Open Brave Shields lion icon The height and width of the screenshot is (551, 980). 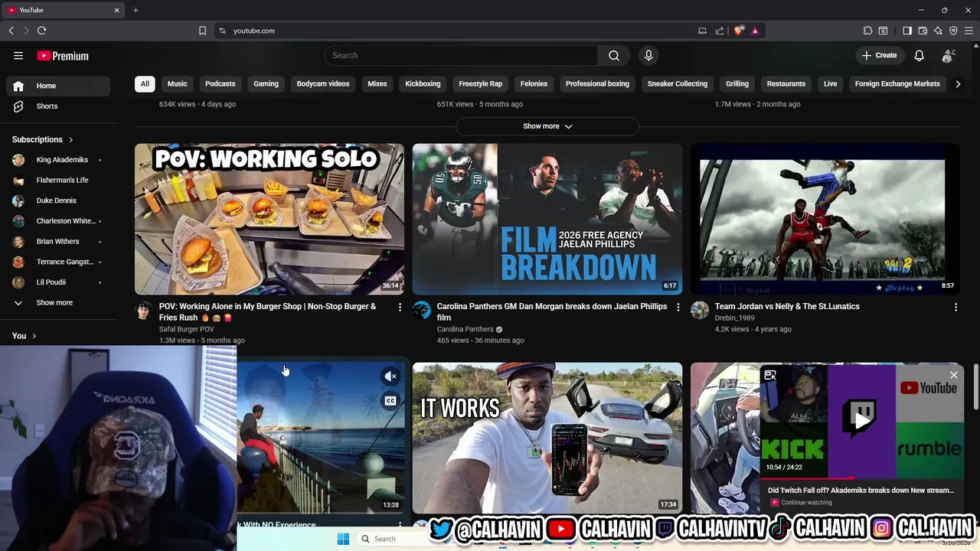[x=738, y=31]
